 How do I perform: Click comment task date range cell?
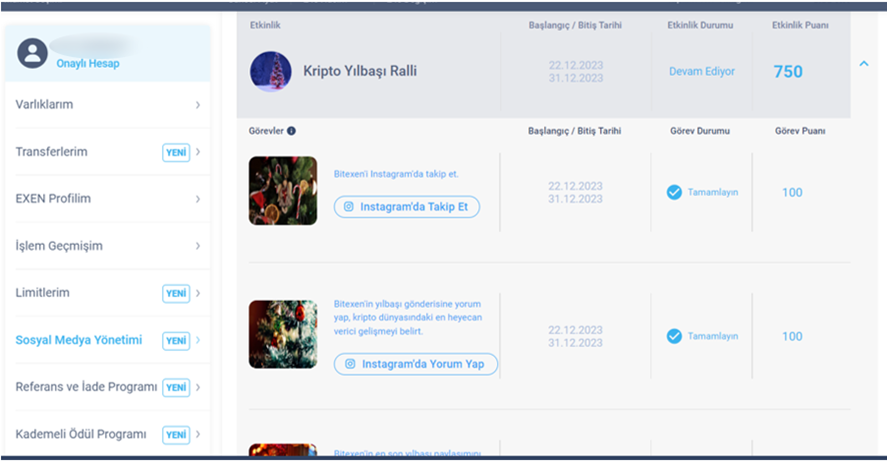tap(575, 336)
